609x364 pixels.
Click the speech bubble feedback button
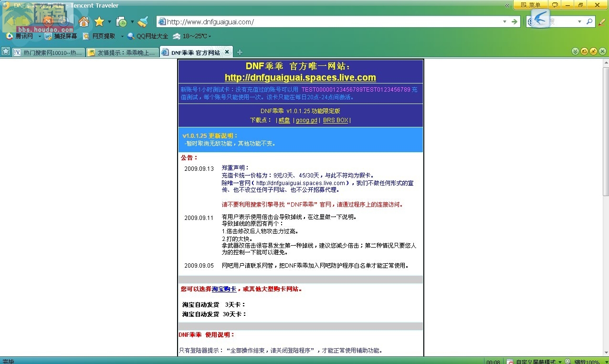555,5
